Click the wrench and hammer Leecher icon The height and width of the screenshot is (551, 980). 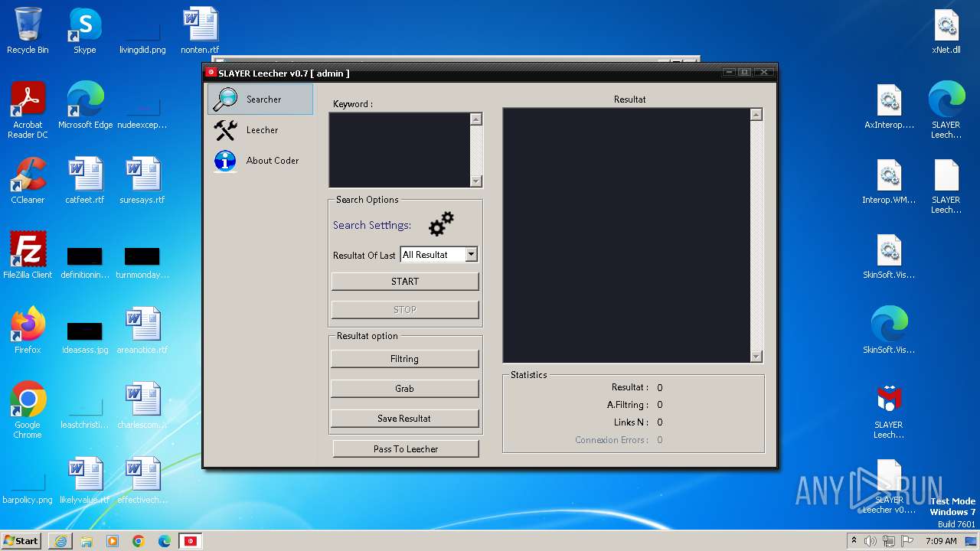click(x=226, y=130)
